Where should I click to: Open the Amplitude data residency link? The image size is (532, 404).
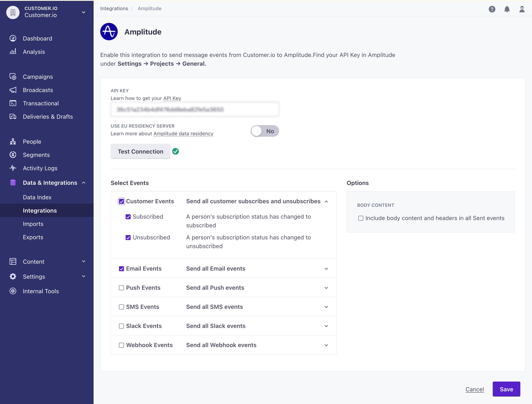183,133
